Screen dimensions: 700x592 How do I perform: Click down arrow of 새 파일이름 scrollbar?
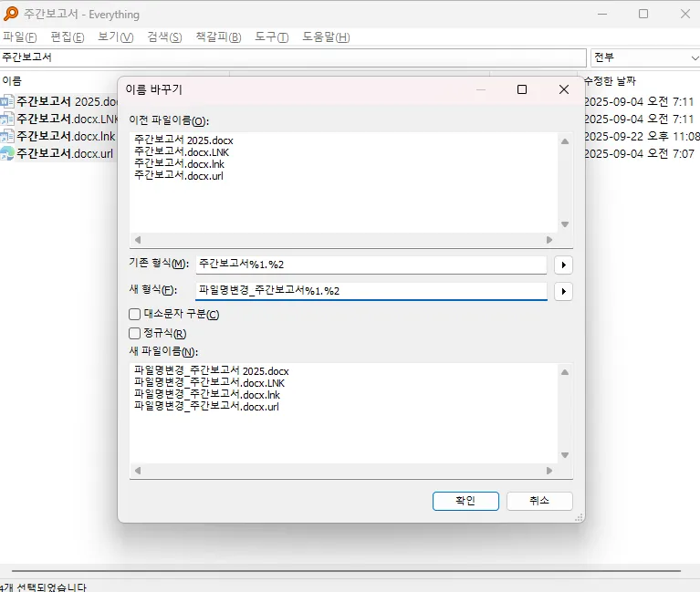pyautogui.click(x=565, y=455)
